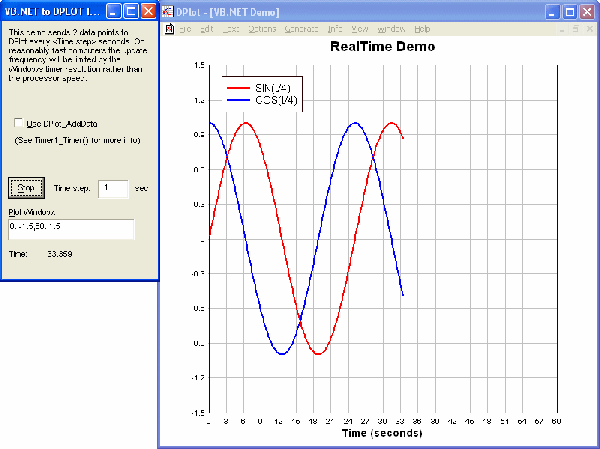This screenshot has height=449, width=600.
Task: Click the DPlot application icon in title bar
Action: tap(168, 12)
